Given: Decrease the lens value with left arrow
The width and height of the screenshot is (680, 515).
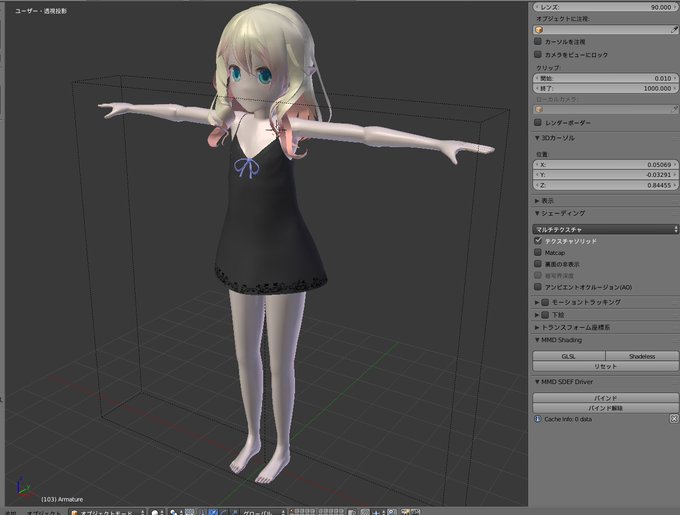Looking at the screenshot, I should tap(536, 7).
